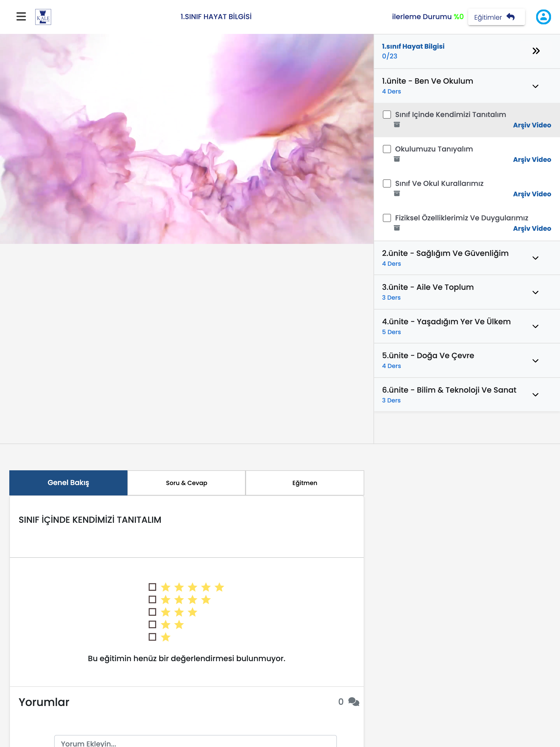
Task: Click the 1.SINIF HAYAT BİLGİSİ header title
Action: tap(216, 17)
